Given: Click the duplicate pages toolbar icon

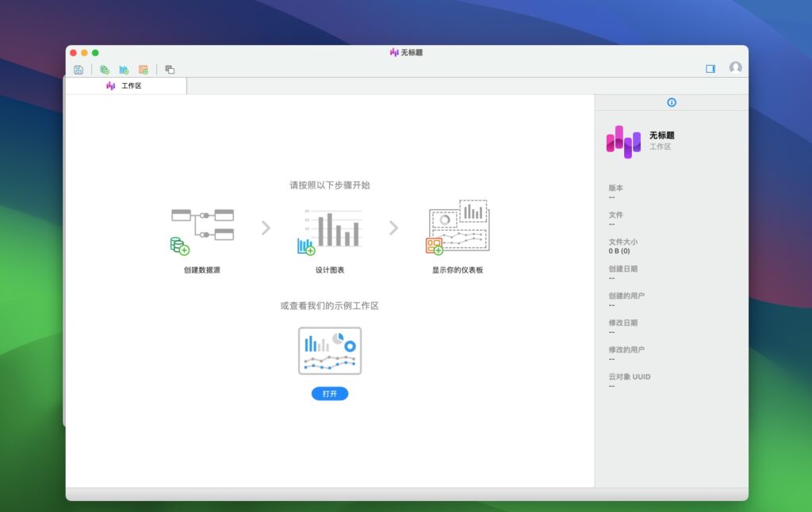Looking at the screenshot, I should 169,69.
